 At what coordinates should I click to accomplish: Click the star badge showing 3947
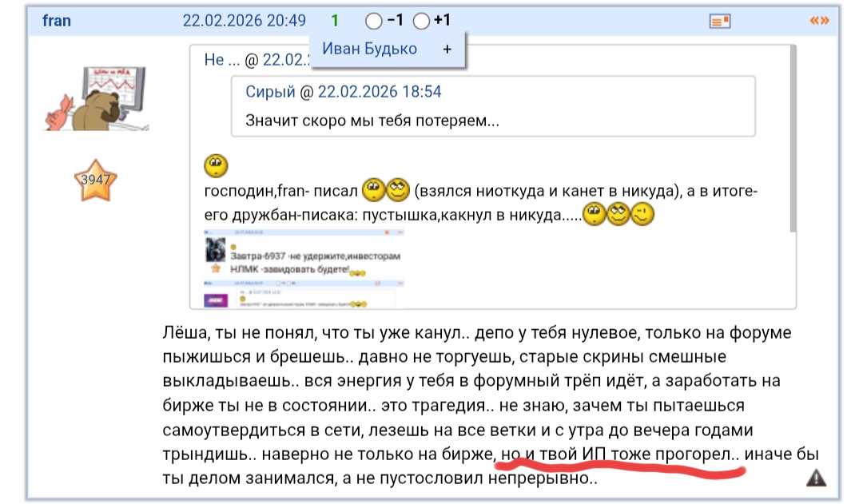click(95, 181)
